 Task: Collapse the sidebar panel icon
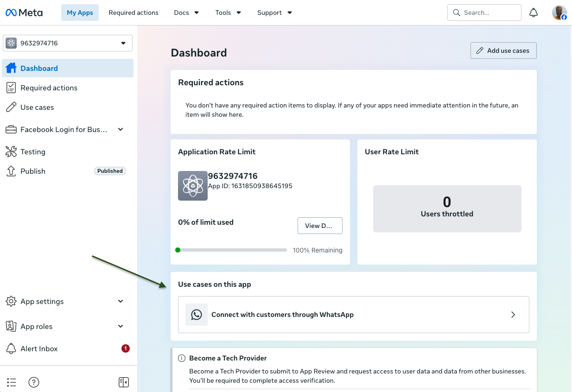click(x=123, y=382)
